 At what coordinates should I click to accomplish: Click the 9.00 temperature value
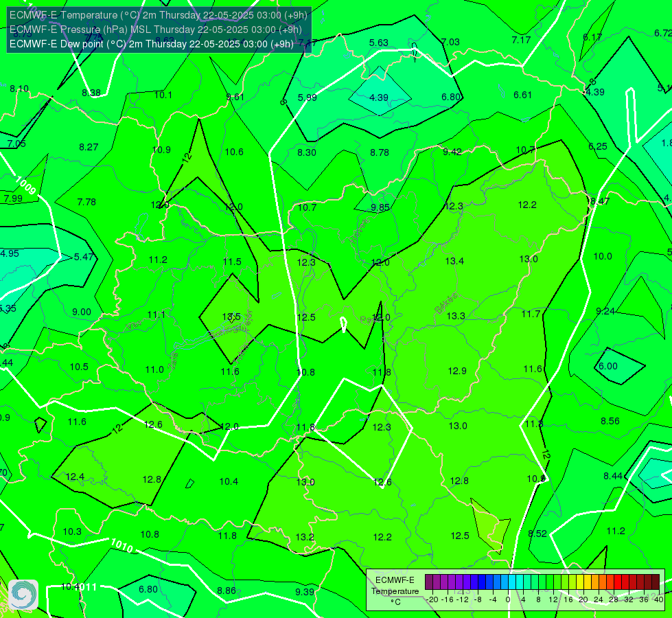click(82, 312)
